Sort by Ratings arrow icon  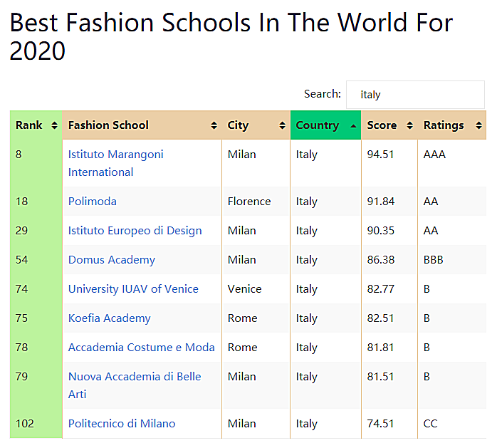pos(478,125)
